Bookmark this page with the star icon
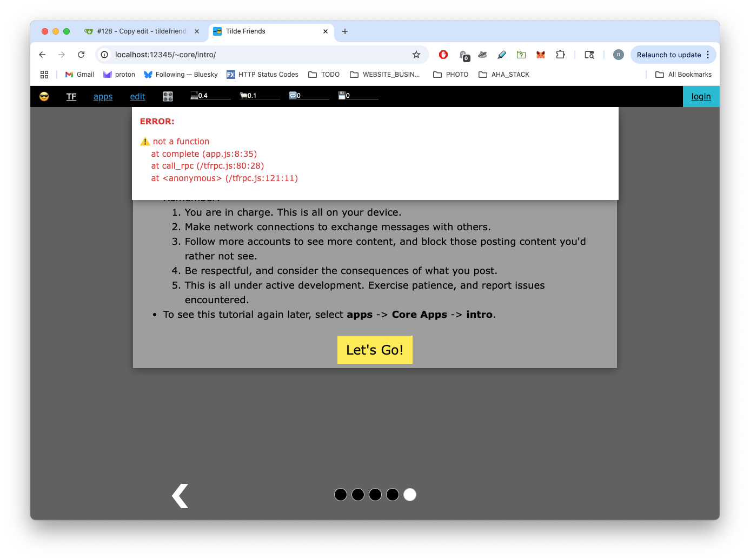 tap(416, 55)
